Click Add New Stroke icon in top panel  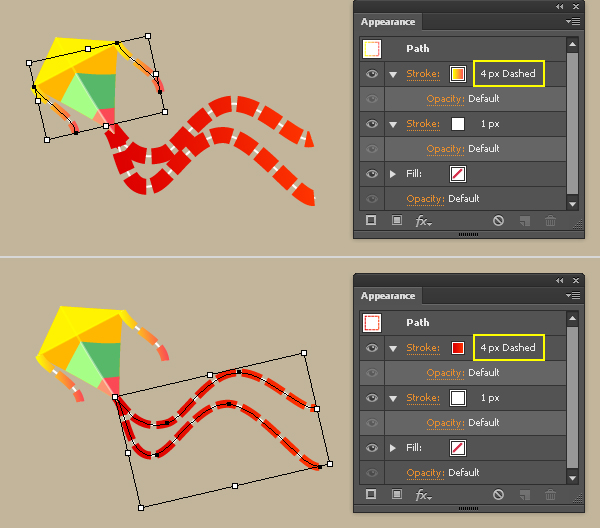(x=371, y=220)
